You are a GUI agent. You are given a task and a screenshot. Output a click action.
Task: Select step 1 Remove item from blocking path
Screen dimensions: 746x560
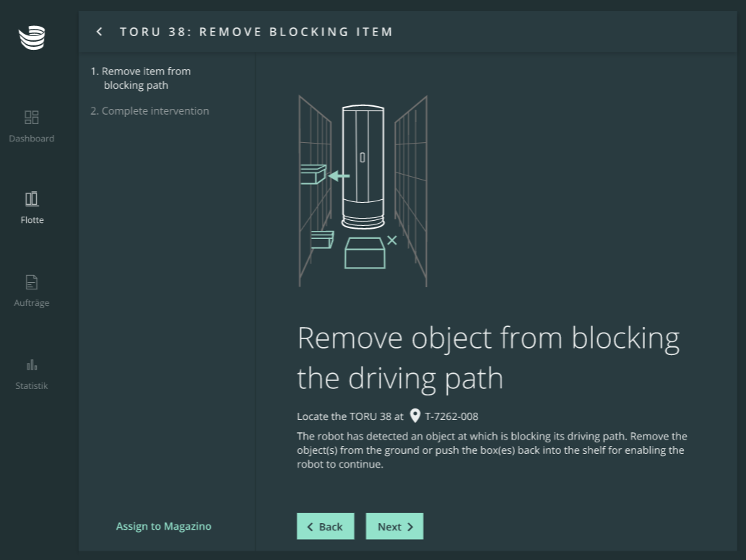147,78
